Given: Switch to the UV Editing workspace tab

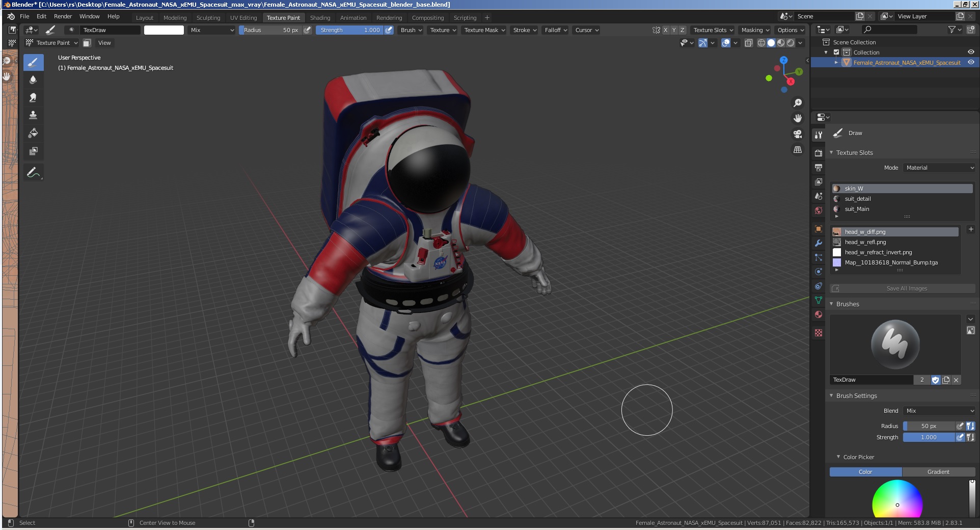Looking at the screenshot, I should click(243, 18).
